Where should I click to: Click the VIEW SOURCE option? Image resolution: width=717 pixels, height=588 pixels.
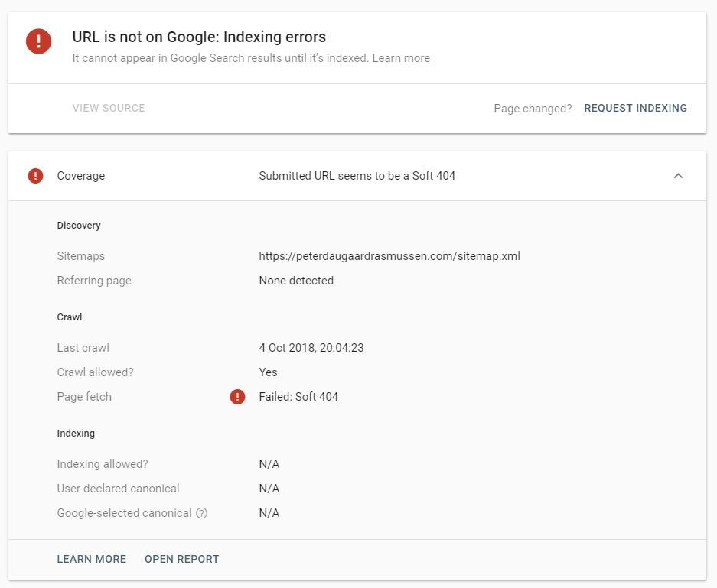(x=109, y=108)
